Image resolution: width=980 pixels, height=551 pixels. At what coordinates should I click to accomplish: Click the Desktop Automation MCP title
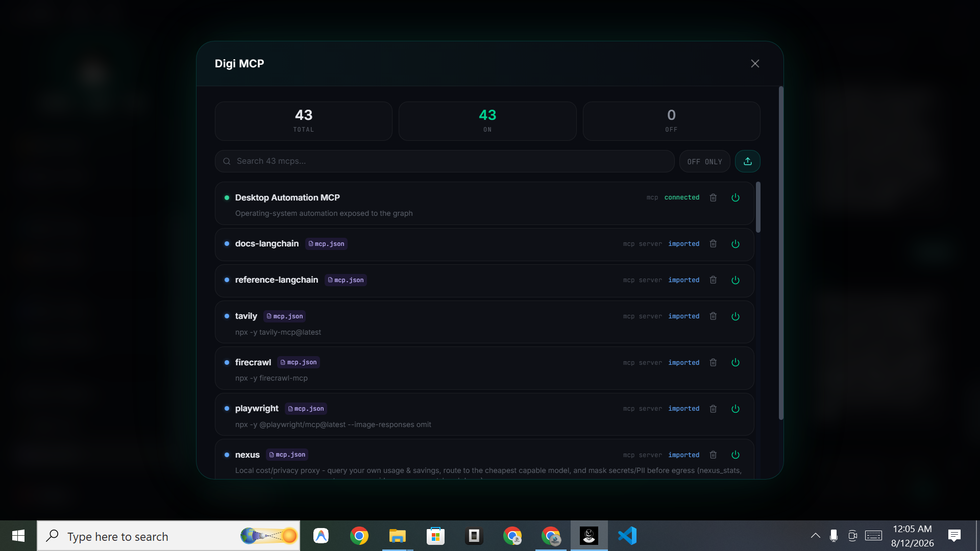[287, 197]
